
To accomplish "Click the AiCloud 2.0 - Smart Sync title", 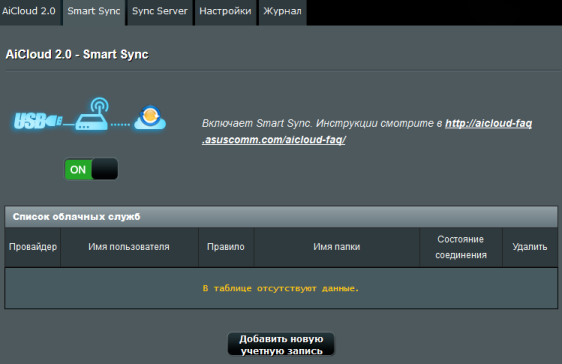I will [77, 54].
